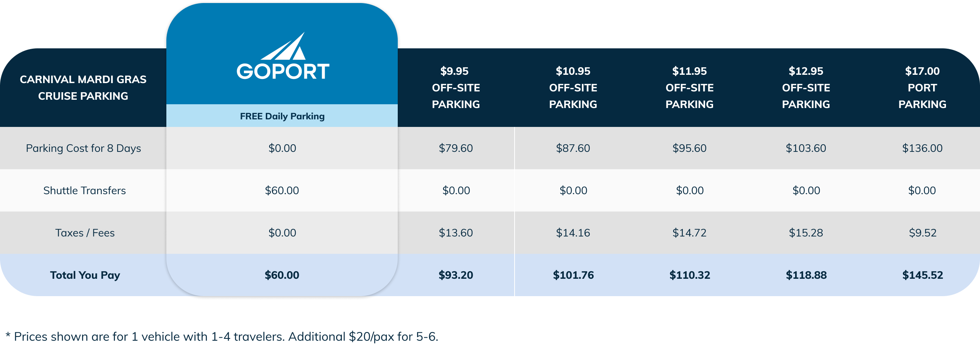Click the Total You Pay row label
Screen dimensions: 980x346
click(x=85, y=275)
